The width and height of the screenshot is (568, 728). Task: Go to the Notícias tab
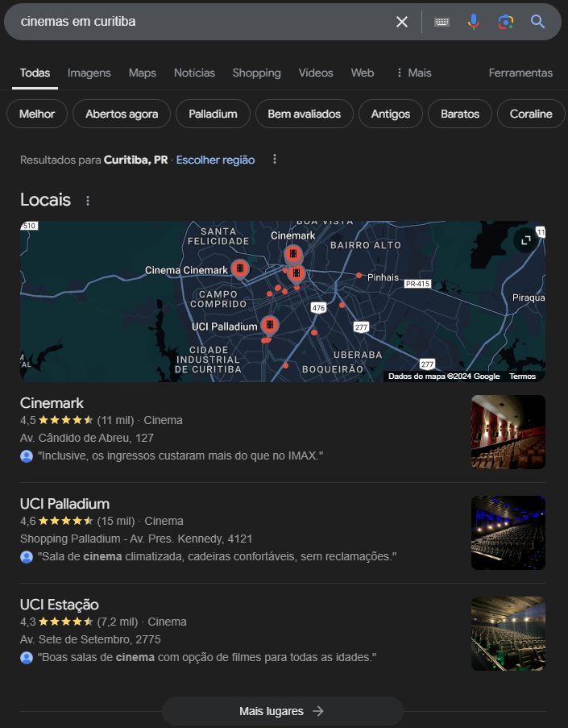pos(194,73)
